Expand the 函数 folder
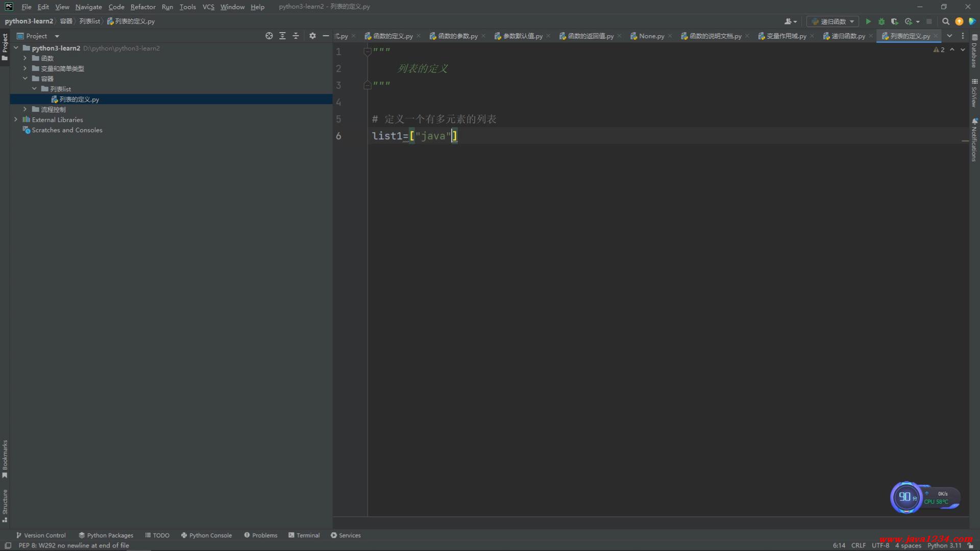Viewport: 980px width, 551px height. tap(25, 58)
